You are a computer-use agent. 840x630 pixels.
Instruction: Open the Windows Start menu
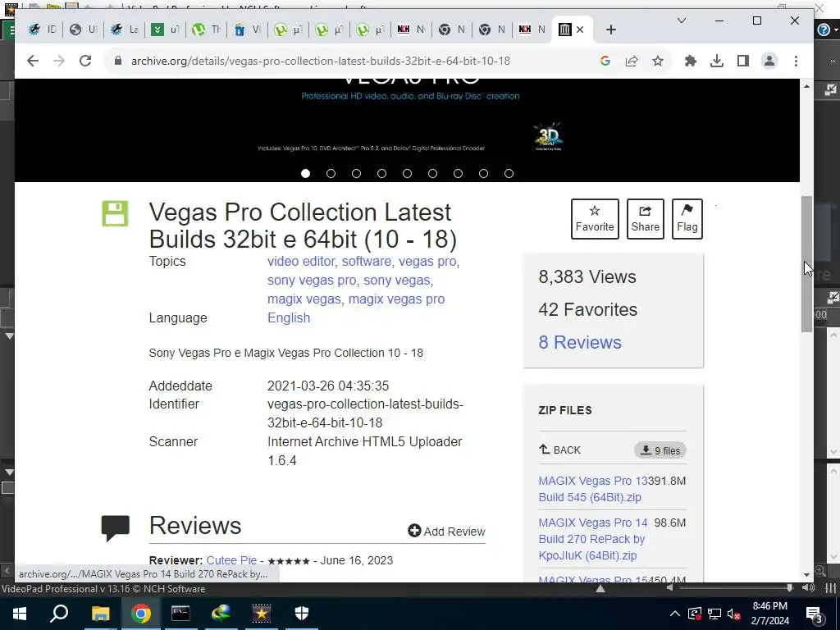(x=20, y=614)
